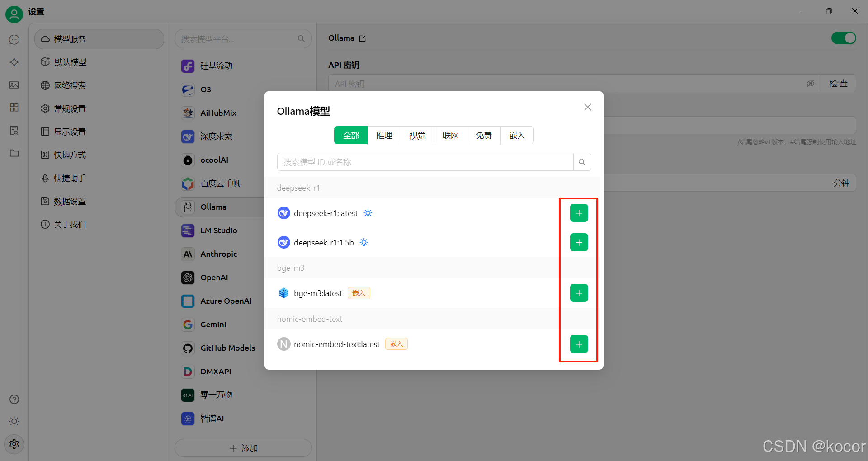Screen dimensions: 868x461
Task: Select the 零一万物 provider
Action: tap(243, 395)
